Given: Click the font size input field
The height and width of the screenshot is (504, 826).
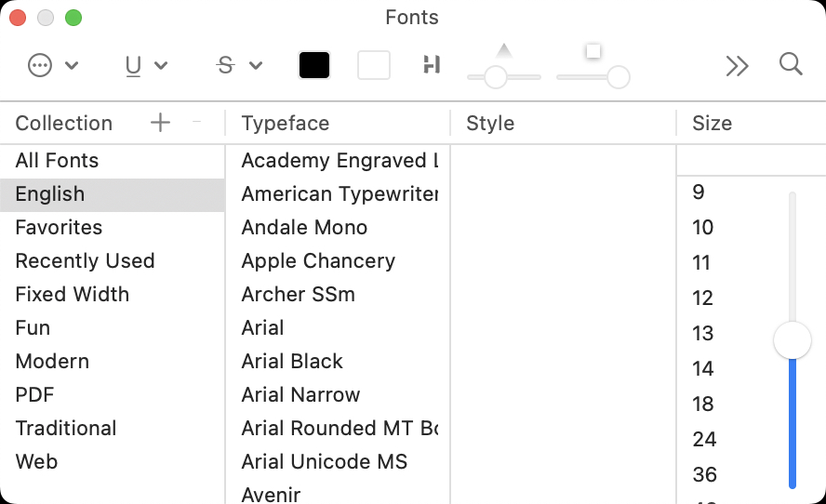Looking at the screenshot, I should [x=749, y=161].
